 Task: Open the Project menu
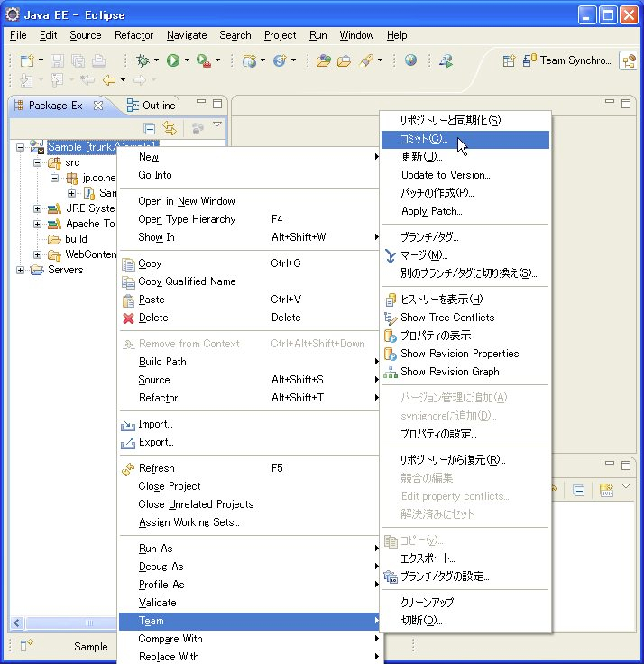280,35
